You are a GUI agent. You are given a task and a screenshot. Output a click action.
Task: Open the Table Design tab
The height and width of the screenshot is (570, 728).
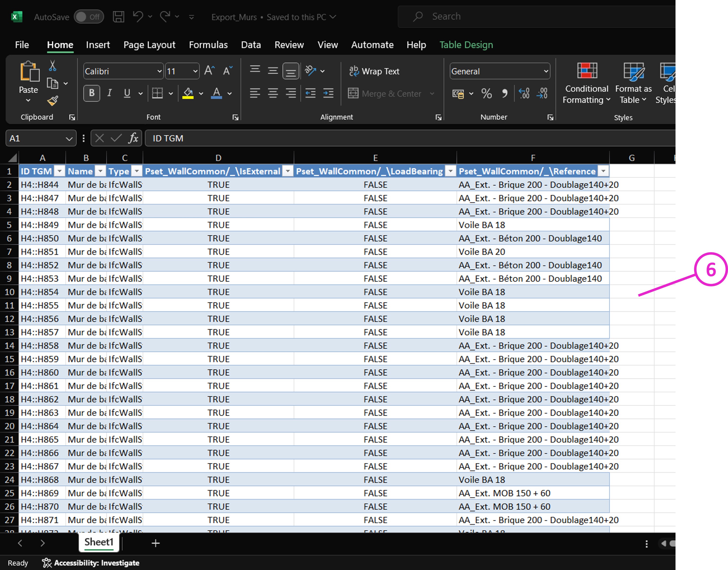point(466,45)
